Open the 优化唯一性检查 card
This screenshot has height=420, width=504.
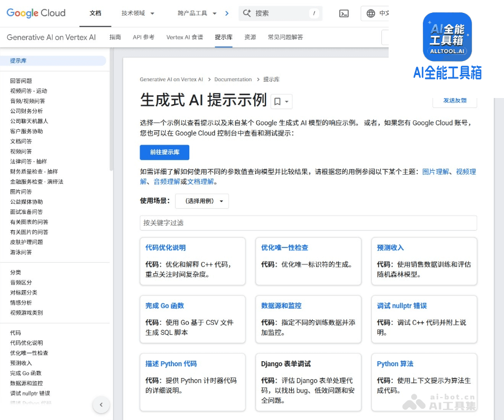[x=308, y=262]
